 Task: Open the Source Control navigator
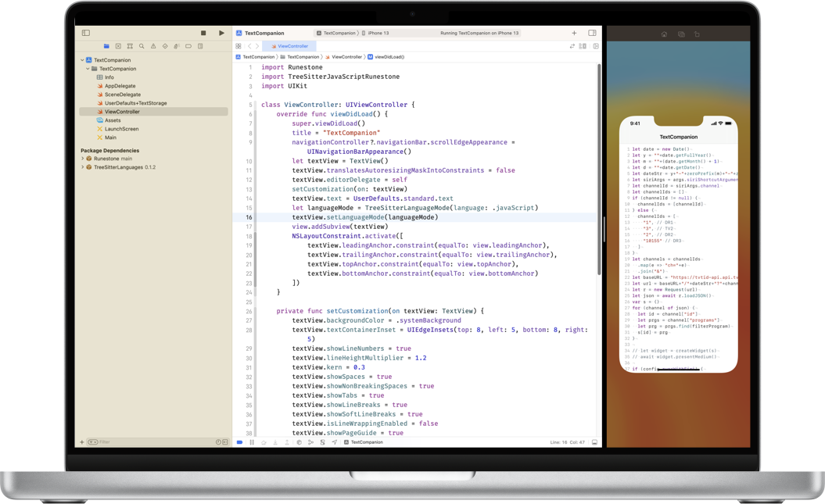pyautogui.click(x=118, y=45)
